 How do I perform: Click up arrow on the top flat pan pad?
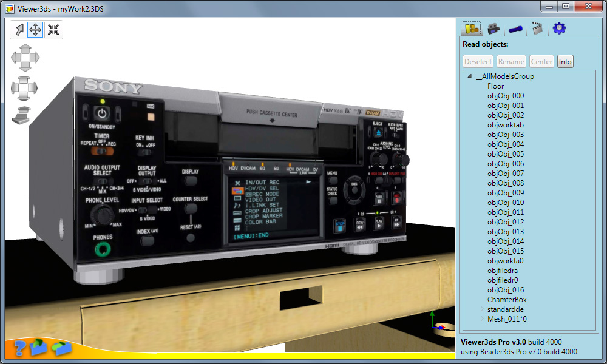25,49
